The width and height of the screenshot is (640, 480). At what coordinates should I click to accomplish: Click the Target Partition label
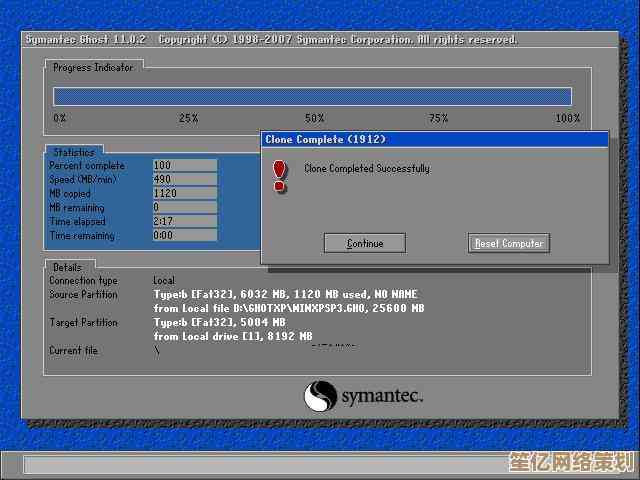(x=83, y=323)
